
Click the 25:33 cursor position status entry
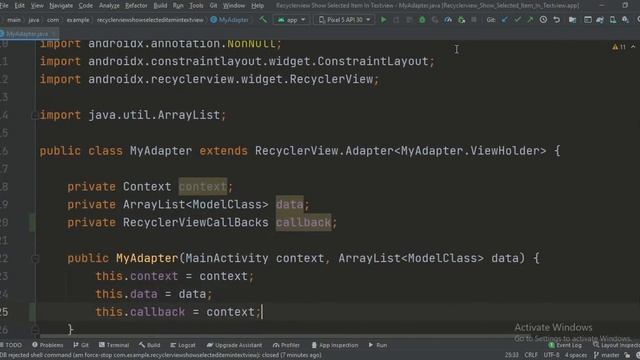(x=511, y=355)
